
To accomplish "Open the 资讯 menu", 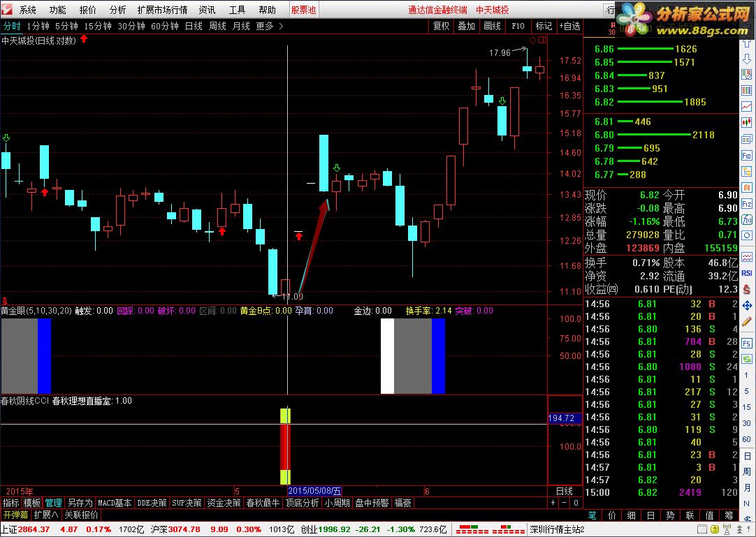I will coord(207,10).
